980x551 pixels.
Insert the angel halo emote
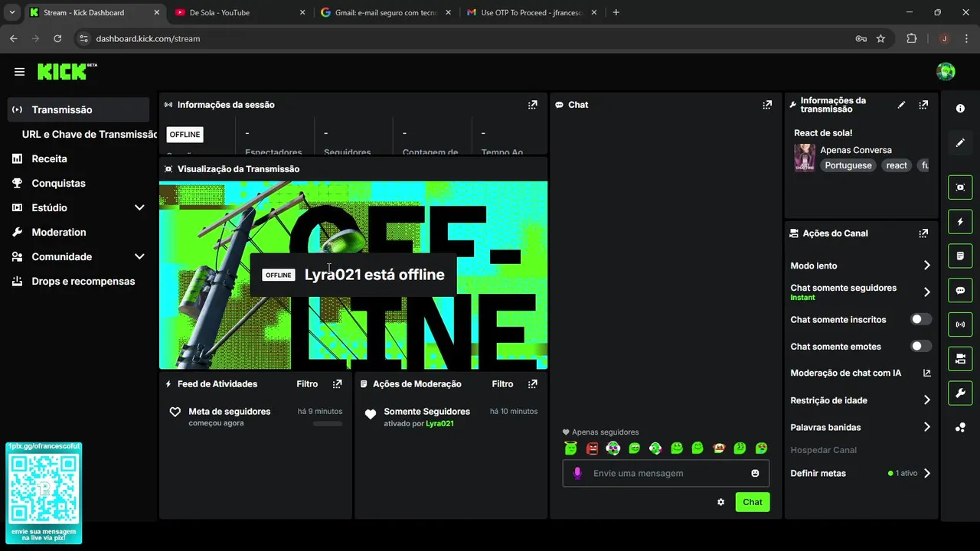(570, 448)
